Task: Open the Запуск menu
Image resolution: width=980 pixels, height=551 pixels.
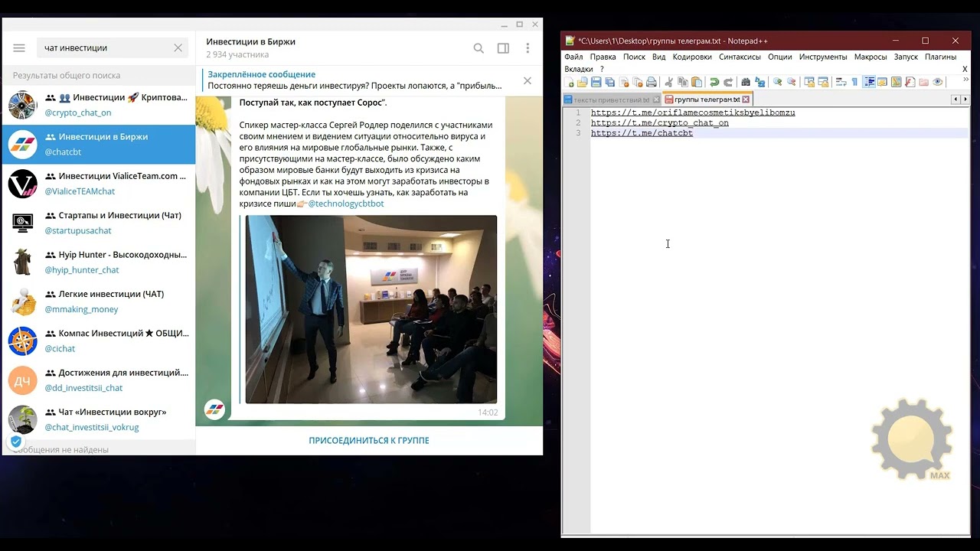Action: tap(906, 57)
